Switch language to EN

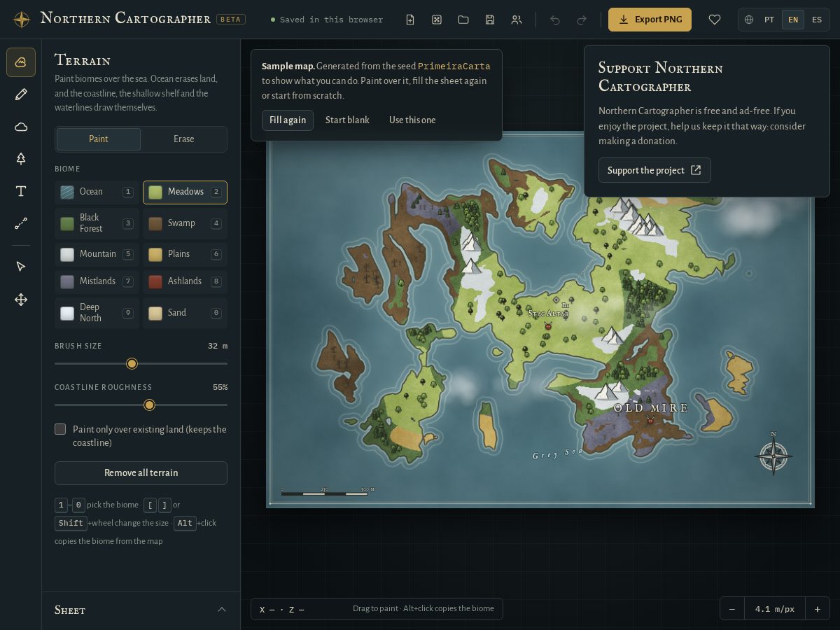tap(793, 20)
